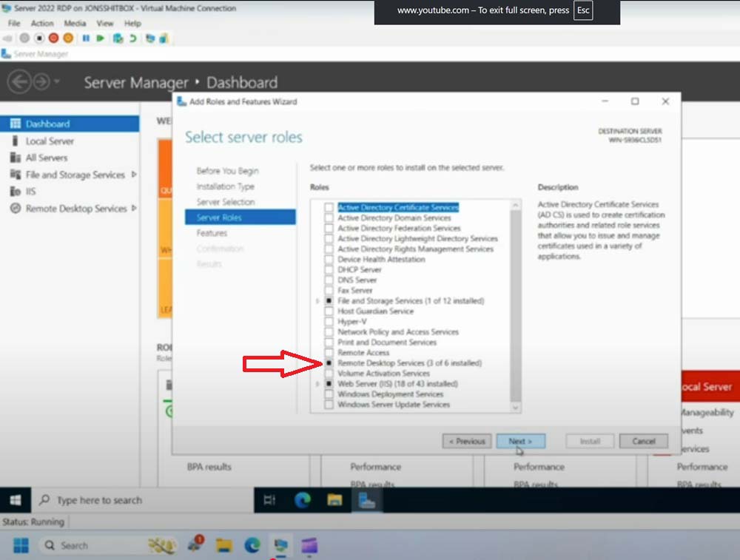
Task: Tick the Hyper-V role checkbox
Action: 329,322
